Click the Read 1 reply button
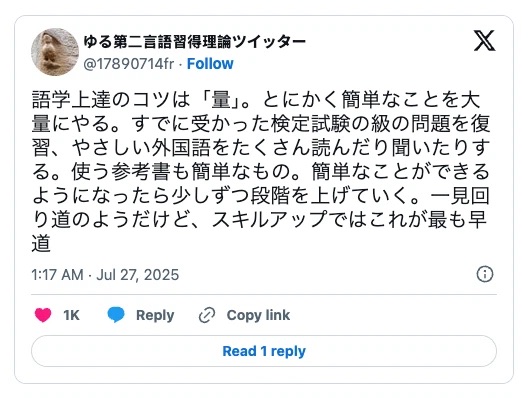530x398 pixels. [x=264, y=351]
